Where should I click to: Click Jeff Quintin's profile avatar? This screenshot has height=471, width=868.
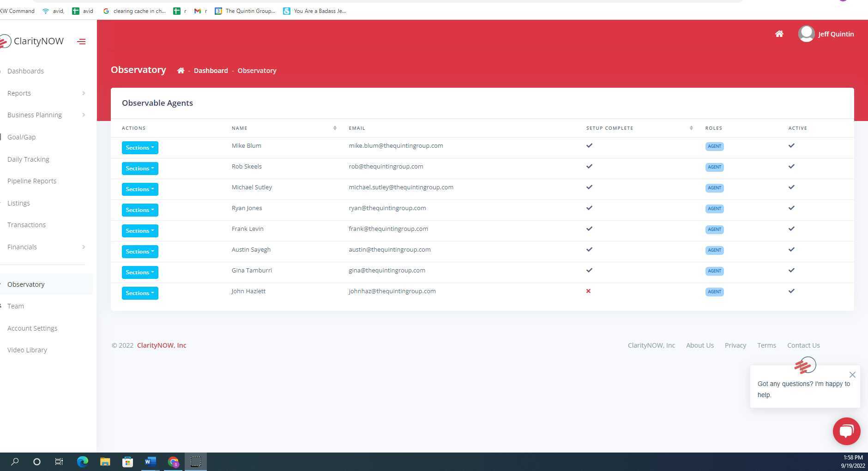[x=806, y=34]
